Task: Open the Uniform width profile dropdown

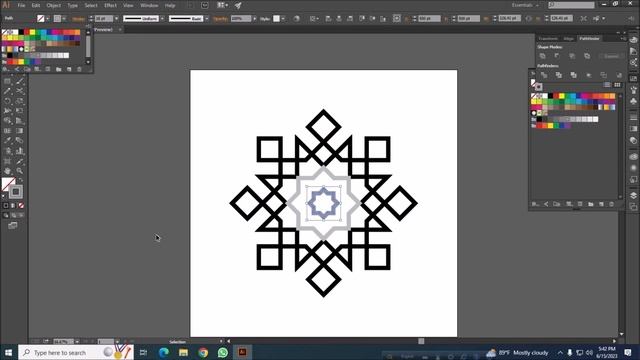Action: (x=162, y=19)
